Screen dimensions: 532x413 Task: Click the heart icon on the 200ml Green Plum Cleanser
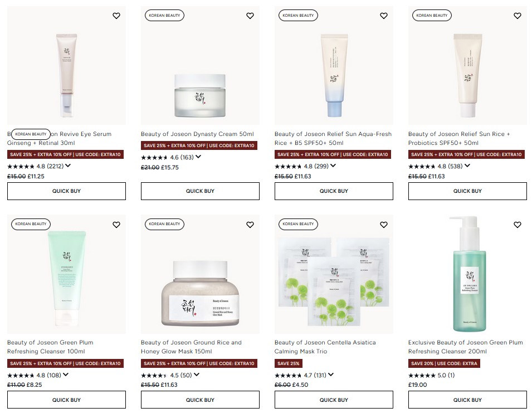pos(517,225)
